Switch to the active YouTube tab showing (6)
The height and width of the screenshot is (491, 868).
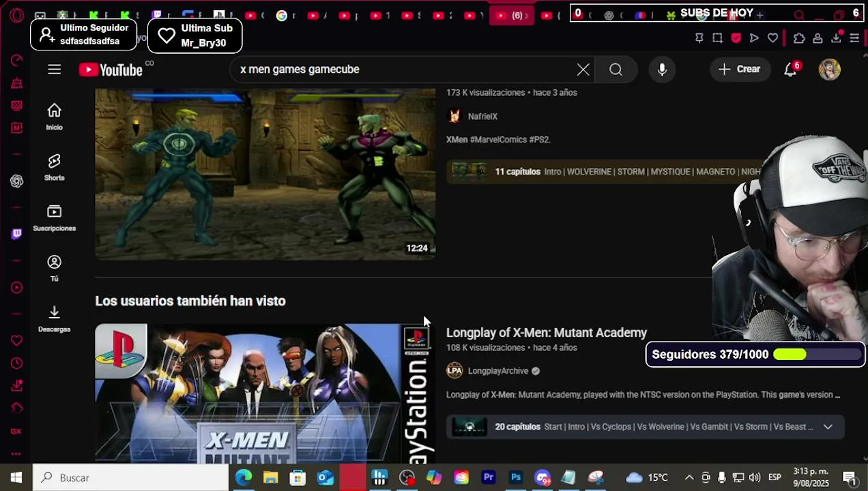(x=511, y=15)
